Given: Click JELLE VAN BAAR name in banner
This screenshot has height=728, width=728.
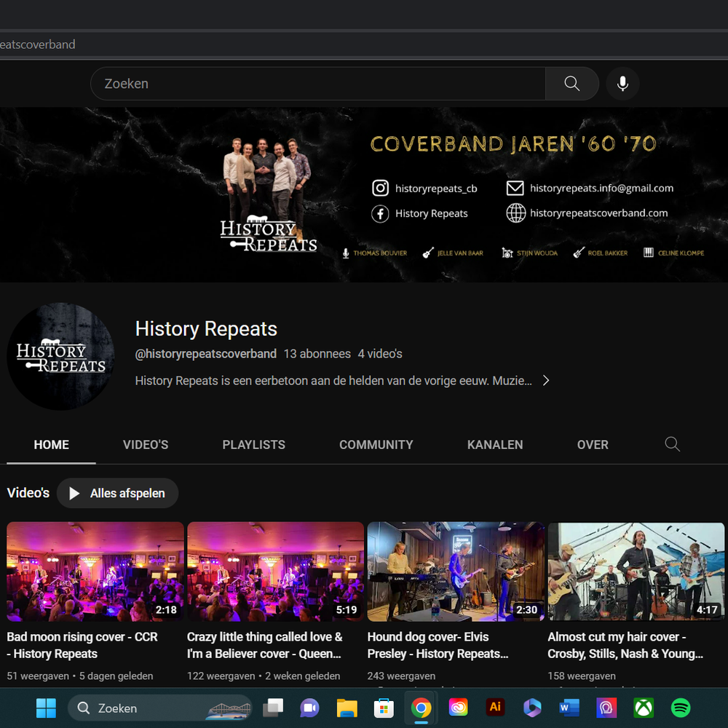Looking at the screenshot, I should click(x=460, y=253).
